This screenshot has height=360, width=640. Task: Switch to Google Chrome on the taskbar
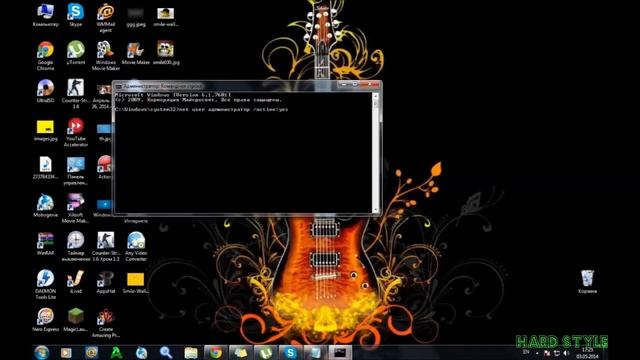tap(216, 353)
